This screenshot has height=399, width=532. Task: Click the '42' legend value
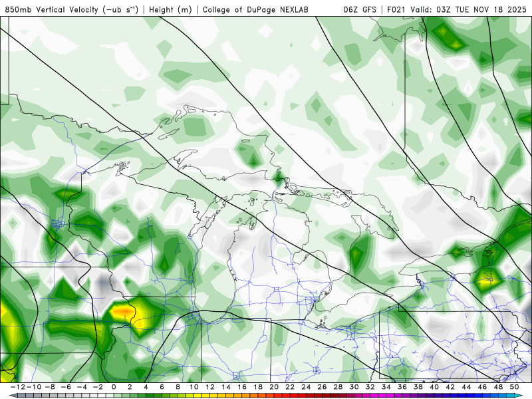450,387
